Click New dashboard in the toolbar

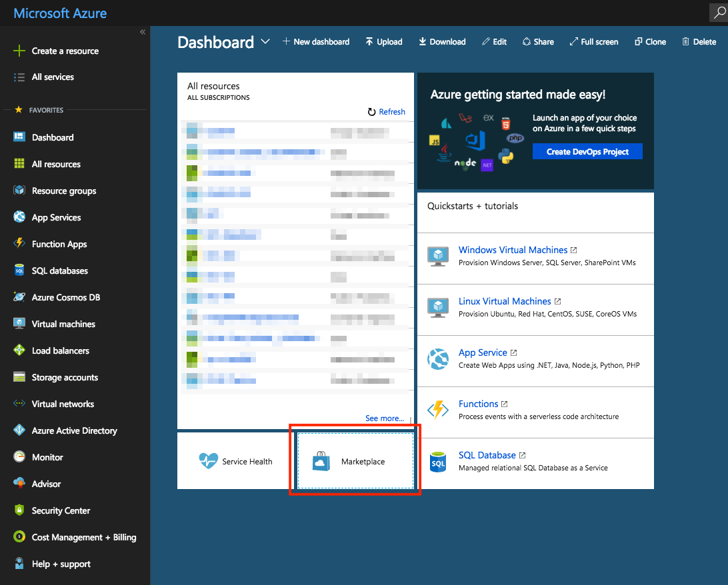click(x=316, y=41)
